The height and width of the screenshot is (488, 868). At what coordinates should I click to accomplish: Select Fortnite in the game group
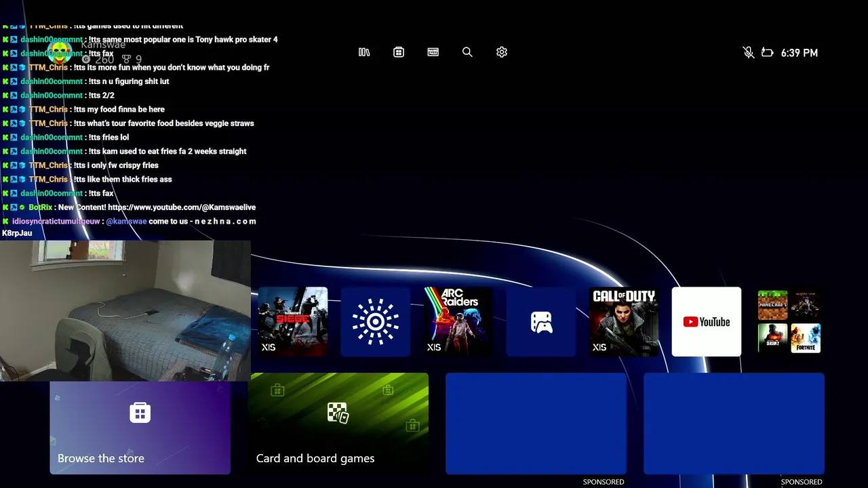tap(806, 338)
